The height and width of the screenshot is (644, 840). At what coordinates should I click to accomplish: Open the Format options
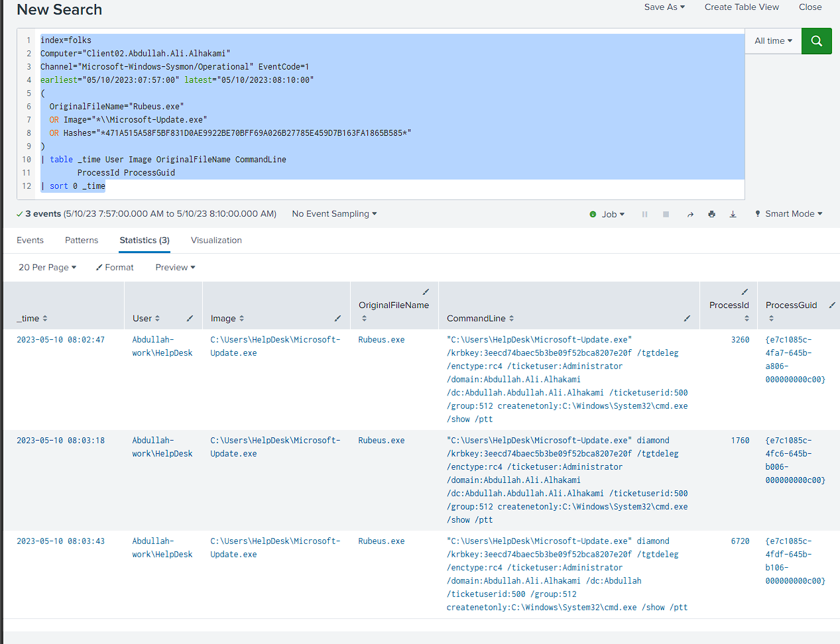tap(115, 268)
